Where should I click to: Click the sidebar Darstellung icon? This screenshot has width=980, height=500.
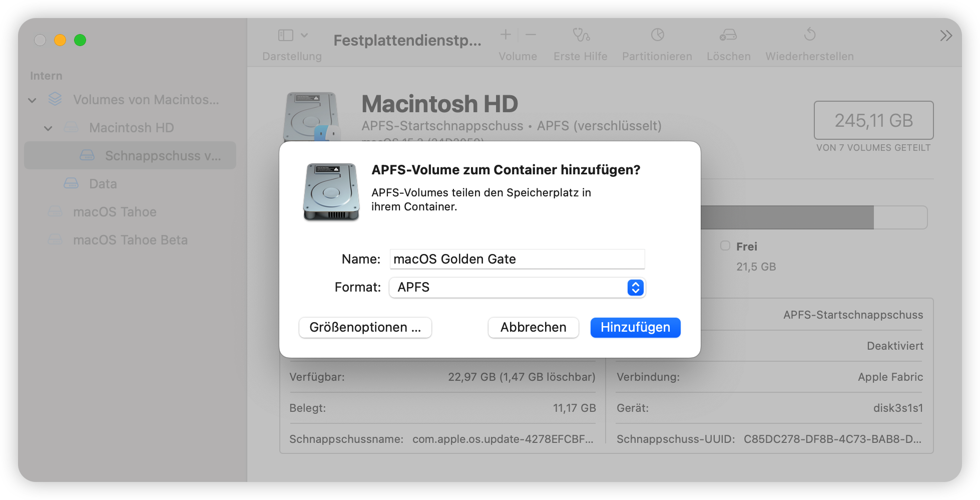[x=286, y=35]
